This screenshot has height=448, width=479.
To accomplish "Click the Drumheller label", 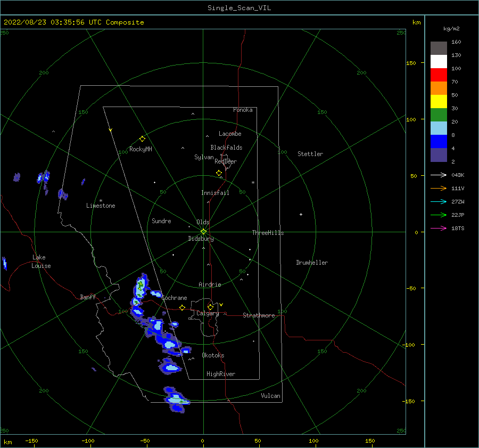I will [312, 263].
